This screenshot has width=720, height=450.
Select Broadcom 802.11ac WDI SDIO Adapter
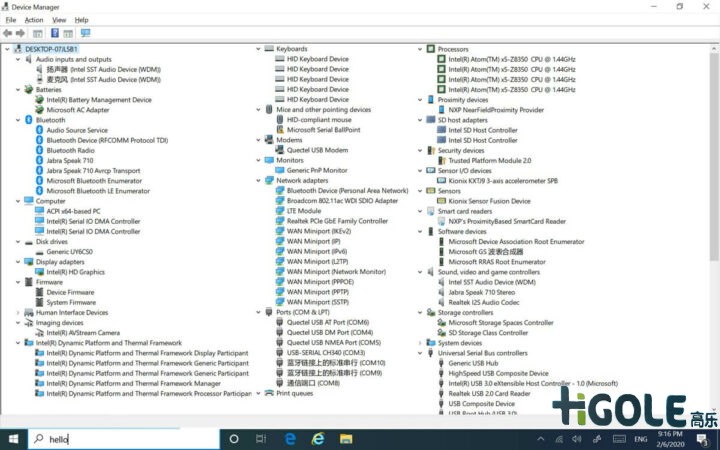(341, 200)
